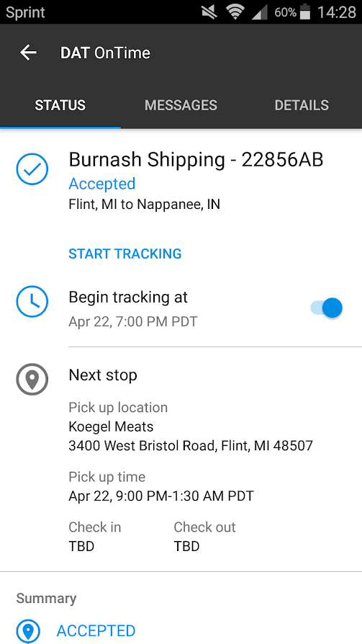Tap the Accepted checkmark circle icon
Image resolution: width=362 pixels, height=644 pixels.
point(32,169)
